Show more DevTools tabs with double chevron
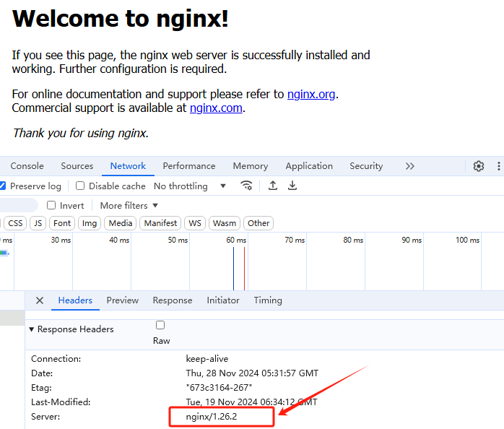Viewport: 504px width, 429px height. [x=410, y=166]
